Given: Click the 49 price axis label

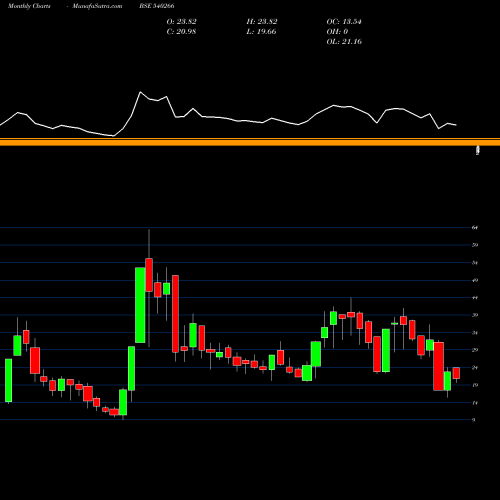Looking at the screenshot, I should (x=475, y=280).
